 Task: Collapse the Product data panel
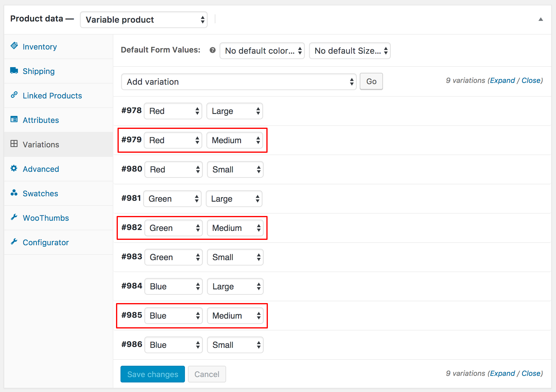click(x=541, y=19)
